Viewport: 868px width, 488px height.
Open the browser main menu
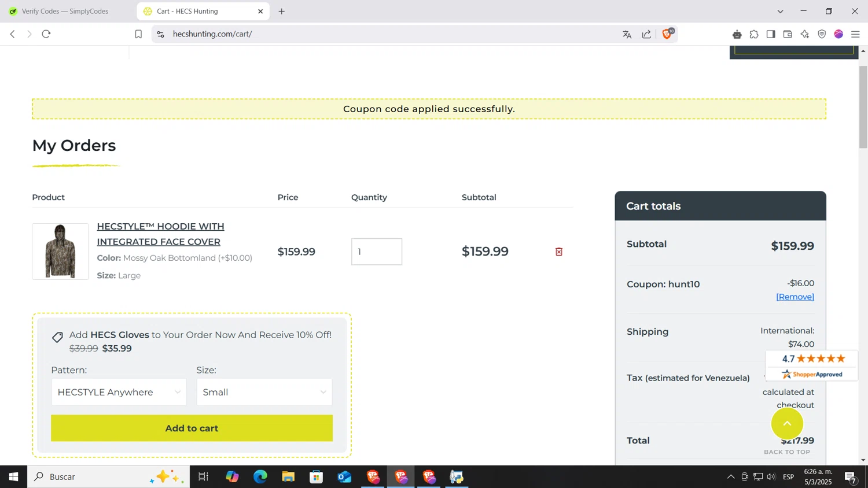856,35
